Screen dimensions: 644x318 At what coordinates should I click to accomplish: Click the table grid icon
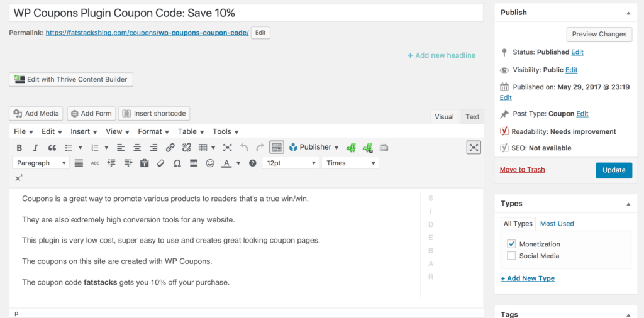(x=203, y=148)
